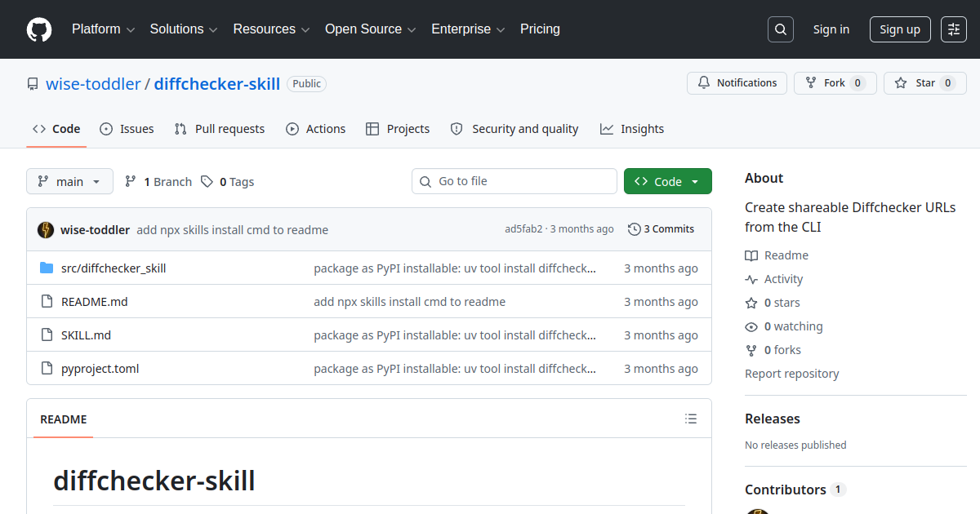Click the Security shield icon
Image resolution: width=980 pixels, height=514 pixels.
click(x=457, y=129)
